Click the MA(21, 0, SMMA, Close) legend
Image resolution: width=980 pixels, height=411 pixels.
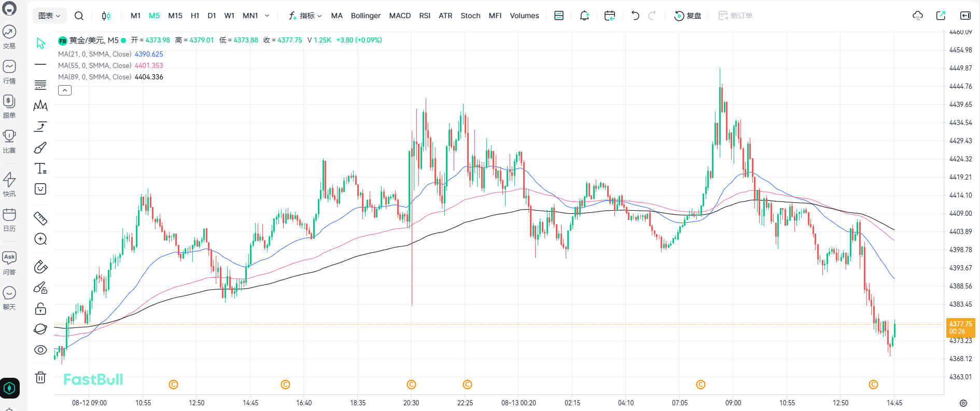pyautogui.click(x=95, y=54)
